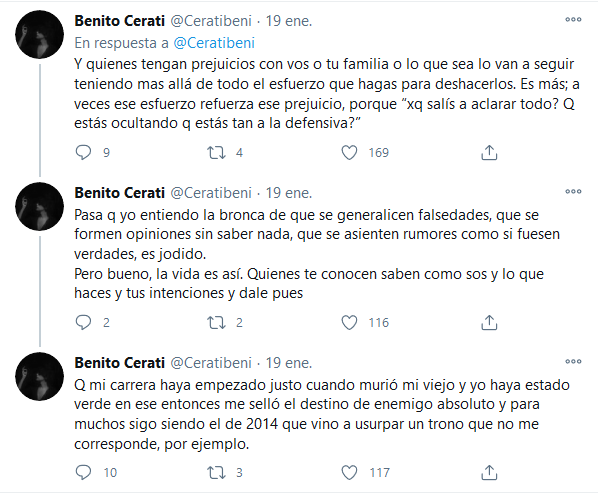The width and height of the screenshot is (598, 501).
Task: Open the @Ceratibeni mention in 'En respuesta a'
Action: [214, 43]
